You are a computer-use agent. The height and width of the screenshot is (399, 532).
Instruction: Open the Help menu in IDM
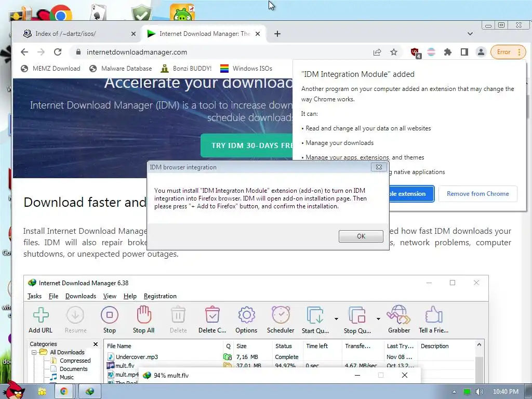(130, 296)
